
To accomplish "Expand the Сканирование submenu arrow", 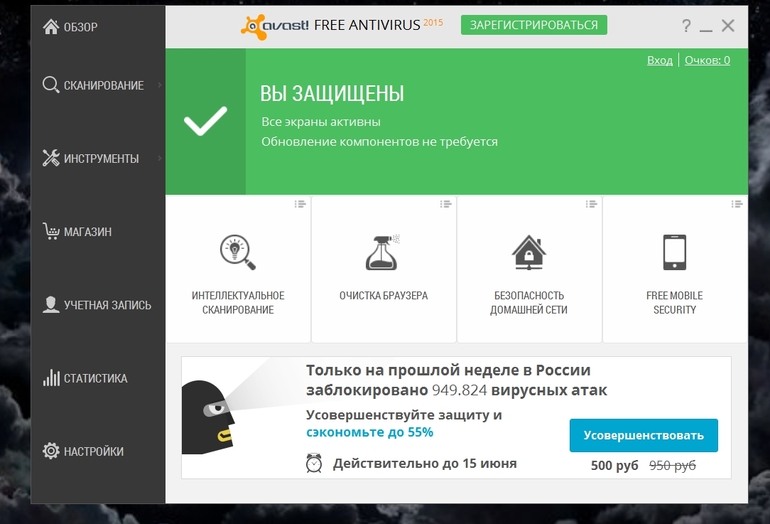I will [160, 85].
